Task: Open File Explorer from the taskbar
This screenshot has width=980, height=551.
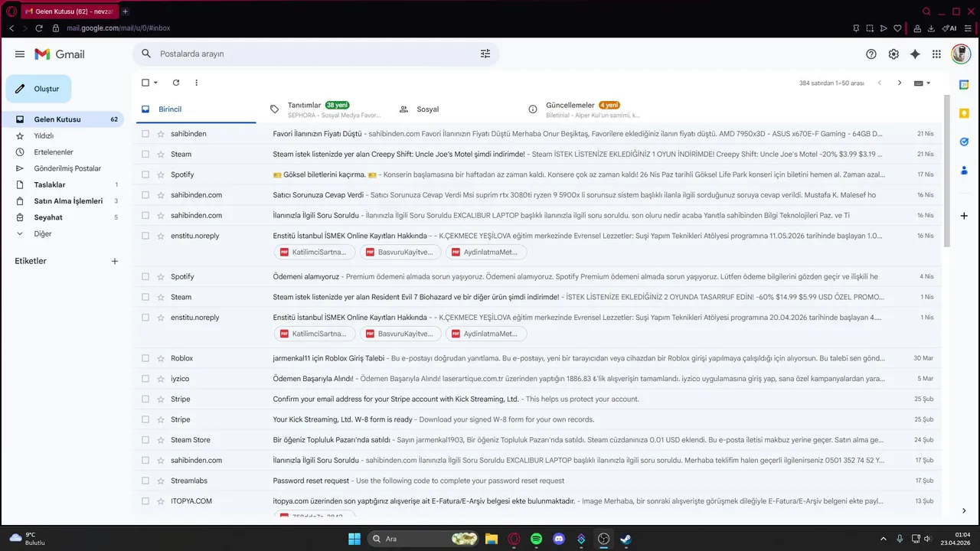Action: coord(492,539)
